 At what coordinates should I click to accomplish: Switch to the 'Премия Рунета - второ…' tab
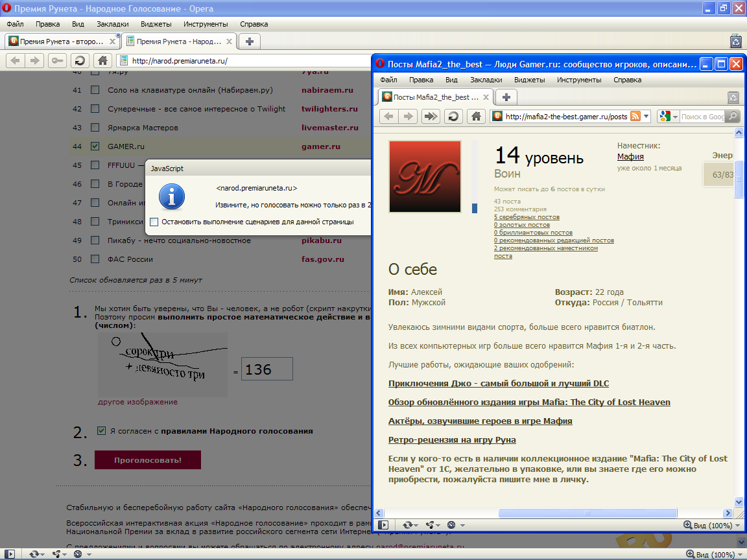click(x=62, y=41)
